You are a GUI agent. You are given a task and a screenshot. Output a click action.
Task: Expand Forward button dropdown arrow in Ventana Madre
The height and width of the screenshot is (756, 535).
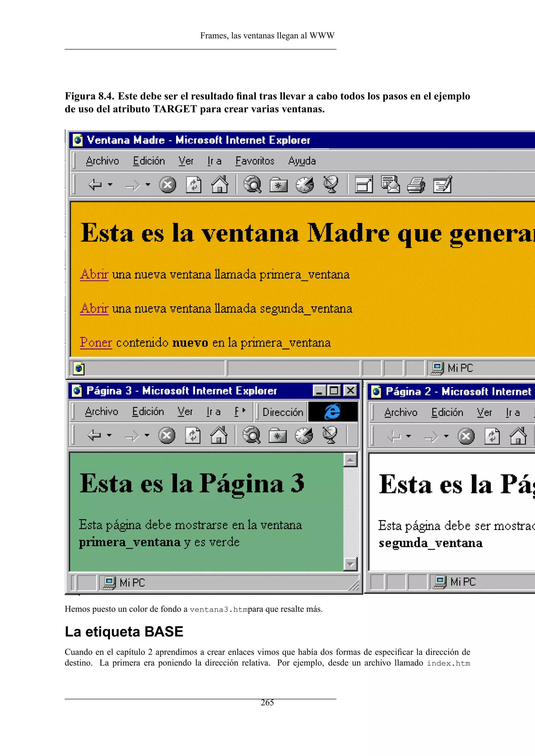click(x=148, y=185)
